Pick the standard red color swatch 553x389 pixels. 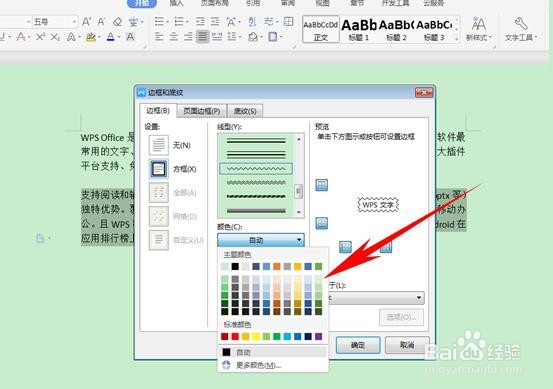coord(235,336)
